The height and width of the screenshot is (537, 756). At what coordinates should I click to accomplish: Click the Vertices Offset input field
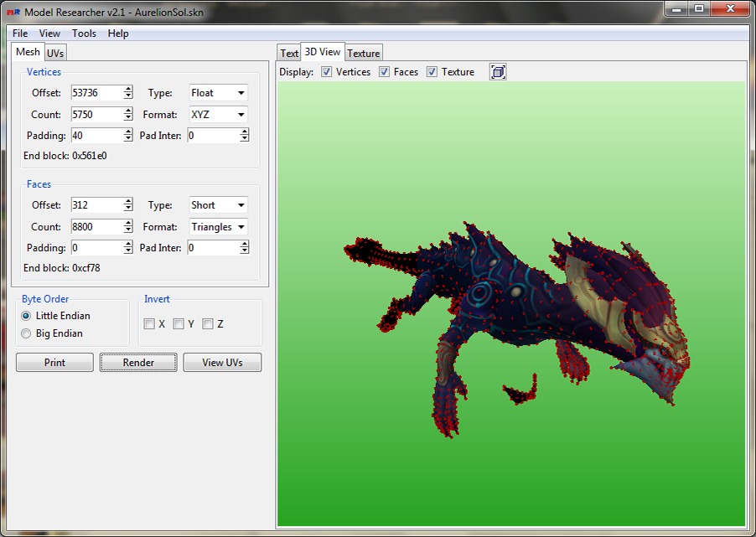(96, 93)
